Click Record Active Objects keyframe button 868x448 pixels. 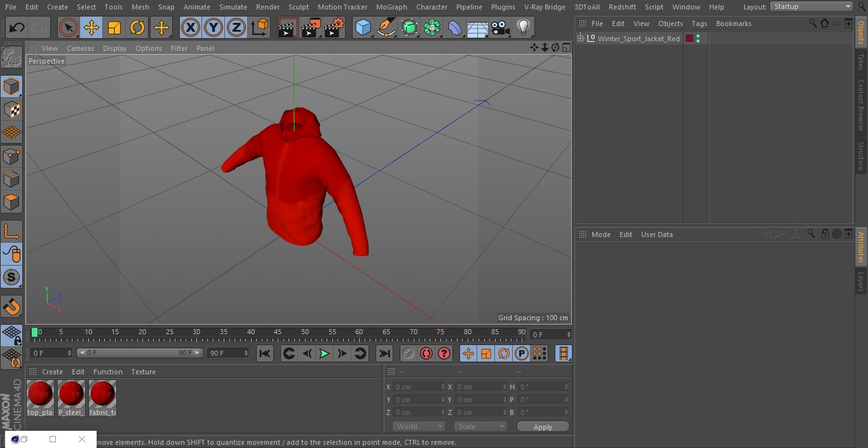click(409, 353)
